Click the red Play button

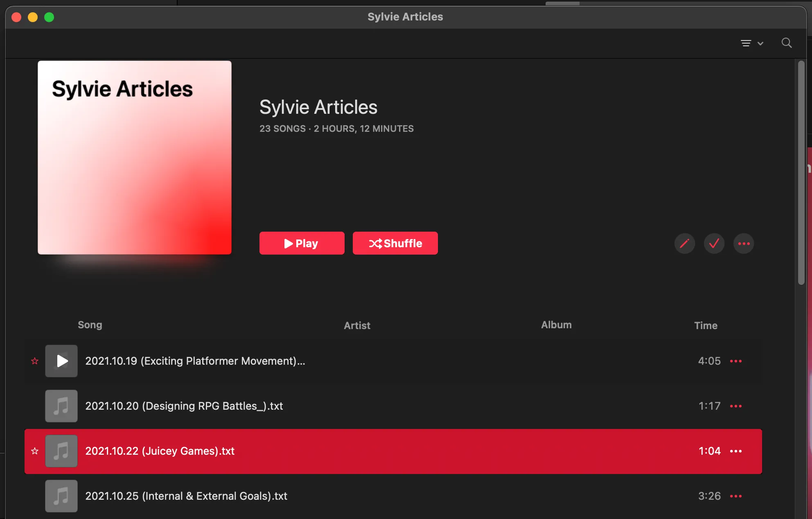click(302, 243)
